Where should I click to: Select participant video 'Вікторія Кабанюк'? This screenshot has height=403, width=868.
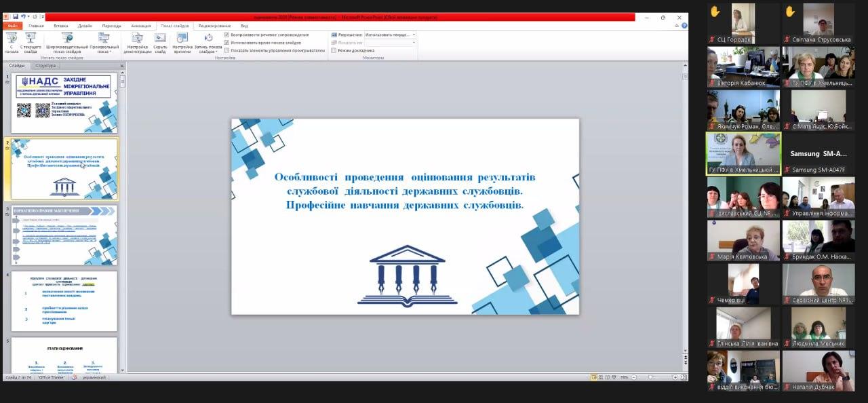coord(743,66)
